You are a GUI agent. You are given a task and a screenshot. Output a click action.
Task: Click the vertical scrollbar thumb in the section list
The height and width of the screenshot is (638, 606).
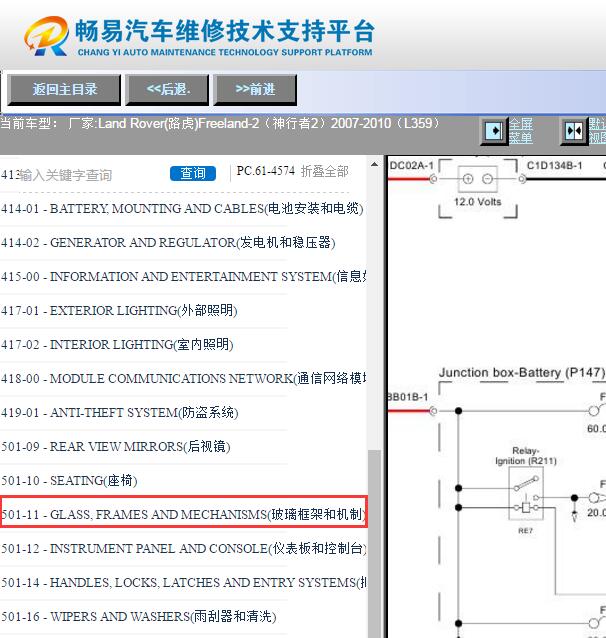pyautogui.click(x=374, y=544)
